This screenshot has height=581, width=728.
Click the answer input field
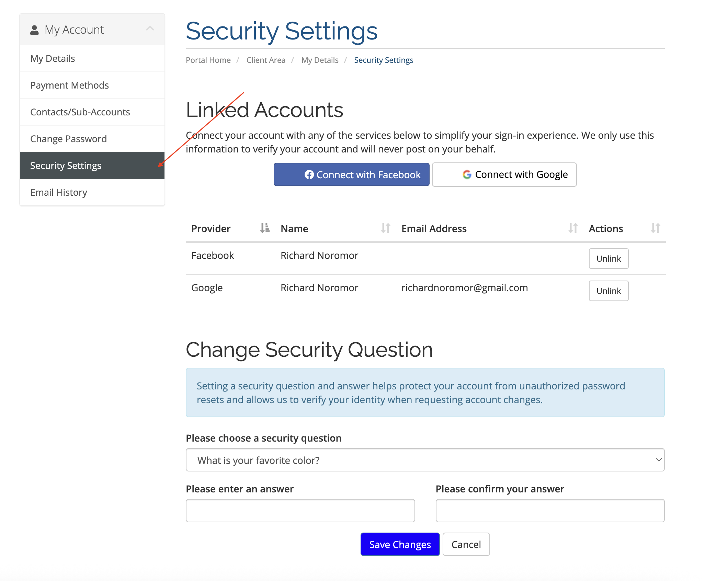pyautogui.click(x=300, y=510)
